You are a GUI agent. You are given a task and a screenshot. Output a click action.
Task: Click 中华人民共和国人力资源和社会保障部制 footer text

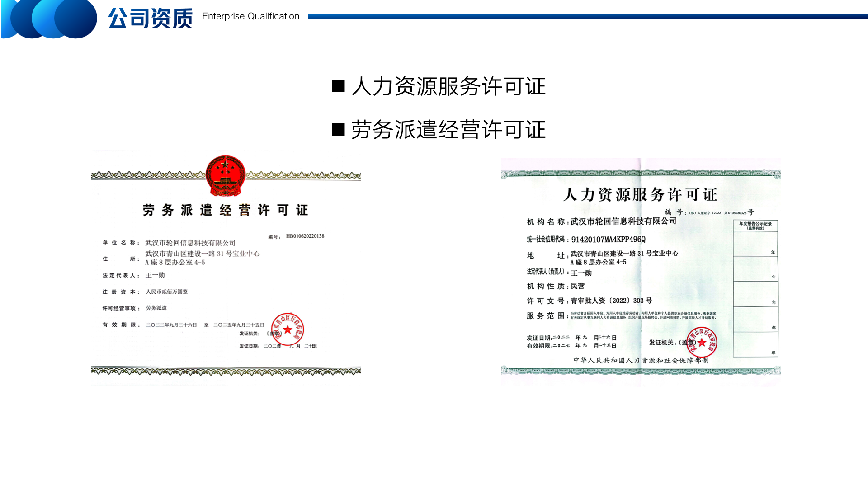[641, 360]
